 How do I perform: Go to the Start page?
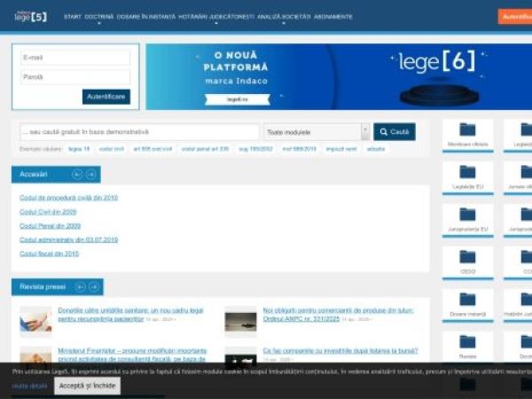pos(73,17)
